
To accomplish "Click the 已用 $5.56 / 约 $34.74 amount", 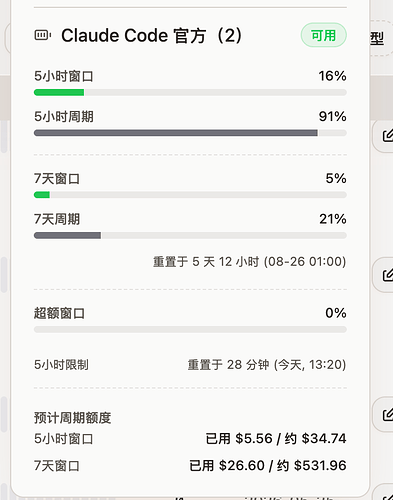I will pyautogui.click(x=276, y=438).
